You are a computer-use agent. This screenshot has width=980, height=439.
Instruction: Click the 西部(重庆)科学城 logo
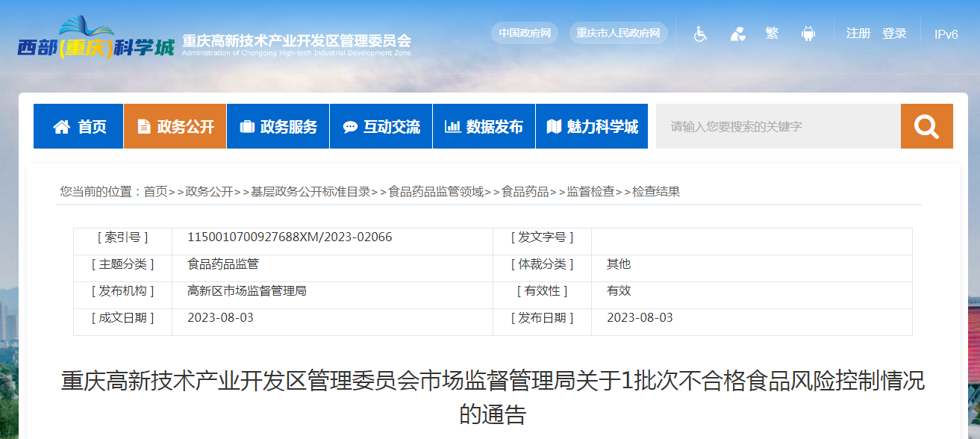96,39
